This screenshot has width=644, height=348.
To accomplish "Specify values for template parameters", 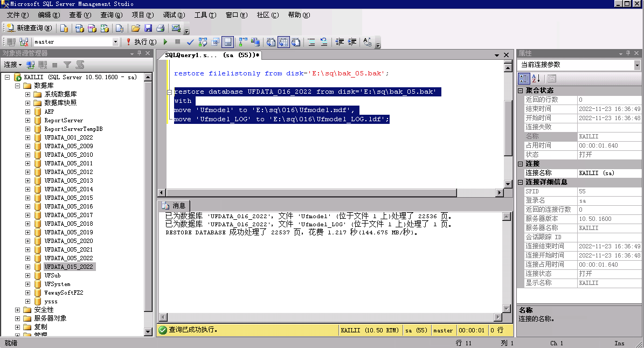I will pyautogui.click(x=368, y=42).
